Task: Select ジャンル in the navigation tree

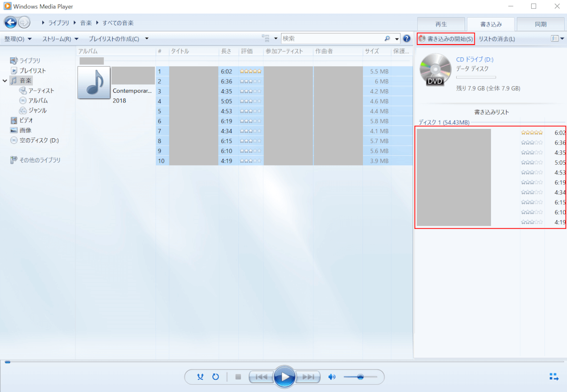Action: pos(37,110)
